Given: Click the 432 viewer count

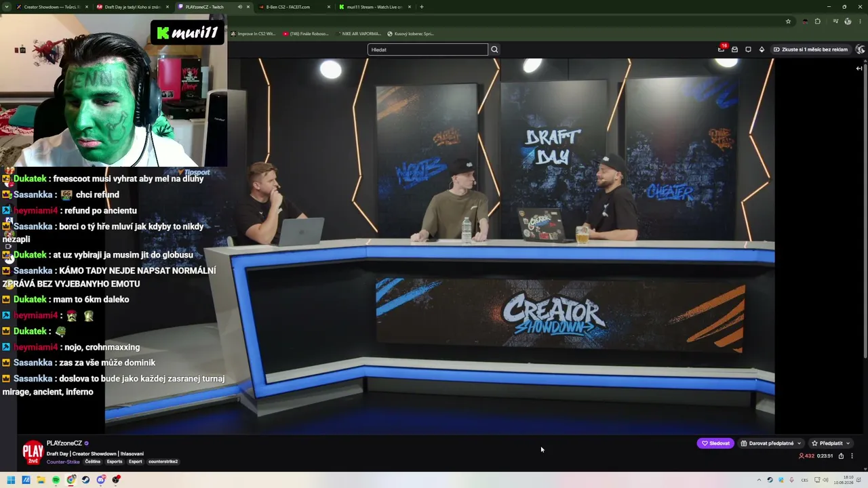Looking at the screenshot, I should click(807, 456).
